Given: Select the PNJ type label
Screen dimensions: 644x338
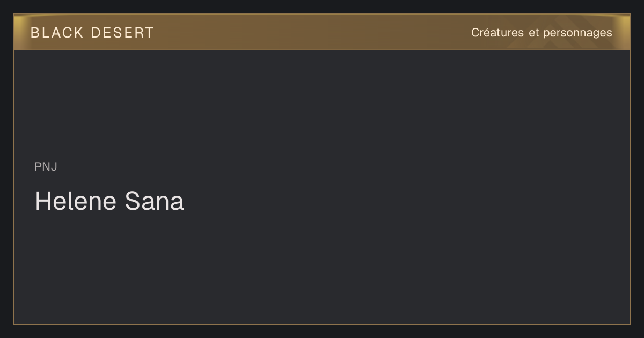Looking at the screenshot, I should (46, 167).
